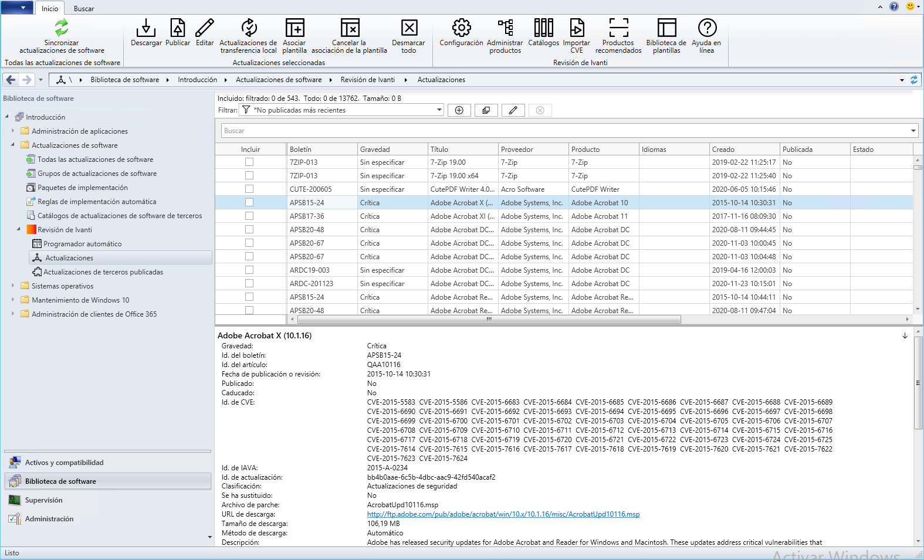Toggle Incluir checkbox for APSB17-36 row

tap(249, 216)
